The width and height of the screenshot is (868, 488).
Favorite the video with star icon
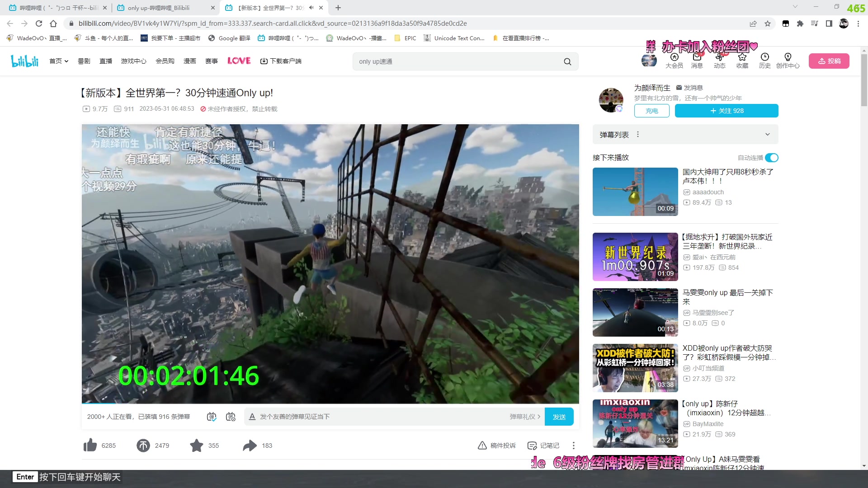197,446
